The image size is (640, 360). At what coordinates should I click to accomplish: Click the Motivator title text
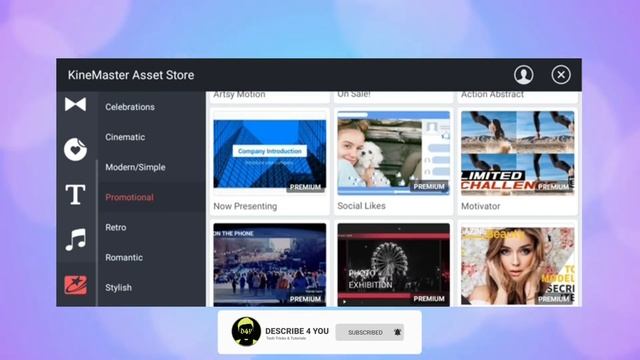coord(480,206)
